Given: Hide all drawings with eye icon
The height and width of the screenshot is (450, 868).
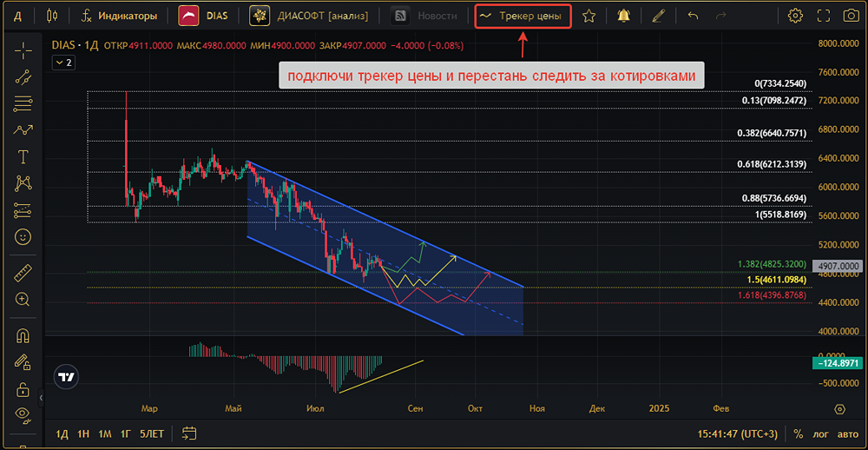Looking at the screenshot, I should click(23, 413).
